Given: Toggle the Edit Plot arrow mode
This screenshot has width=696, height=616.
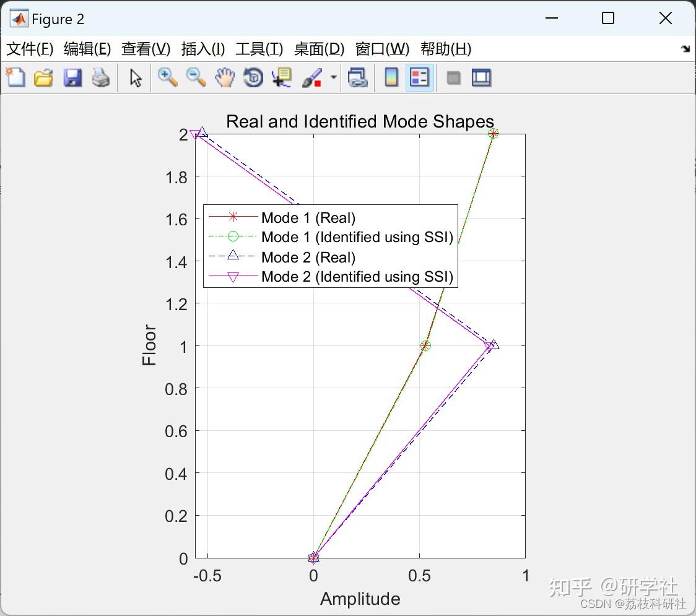Looking at the screenshot, I should point(134,77).
